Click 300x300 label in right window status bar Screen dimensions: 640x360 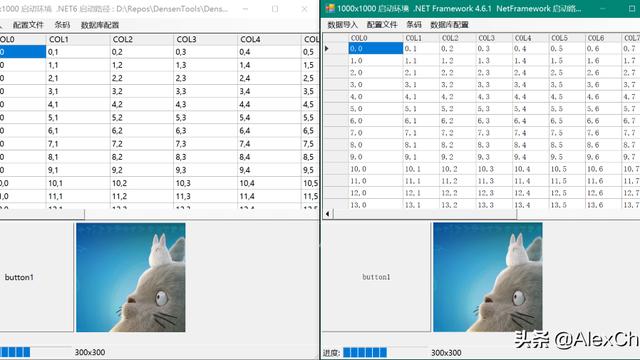coord(446,352)
